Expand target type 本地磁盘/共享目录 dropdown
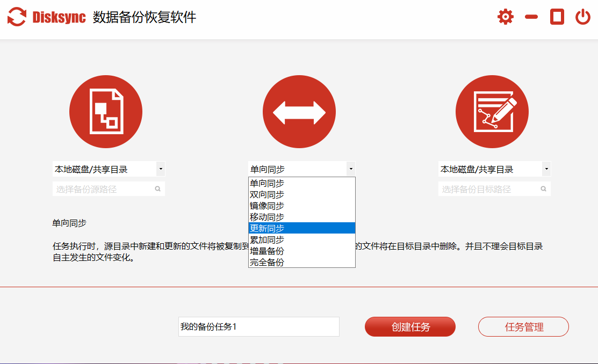This screenshot has height=364, width=598. pos(546,169)
